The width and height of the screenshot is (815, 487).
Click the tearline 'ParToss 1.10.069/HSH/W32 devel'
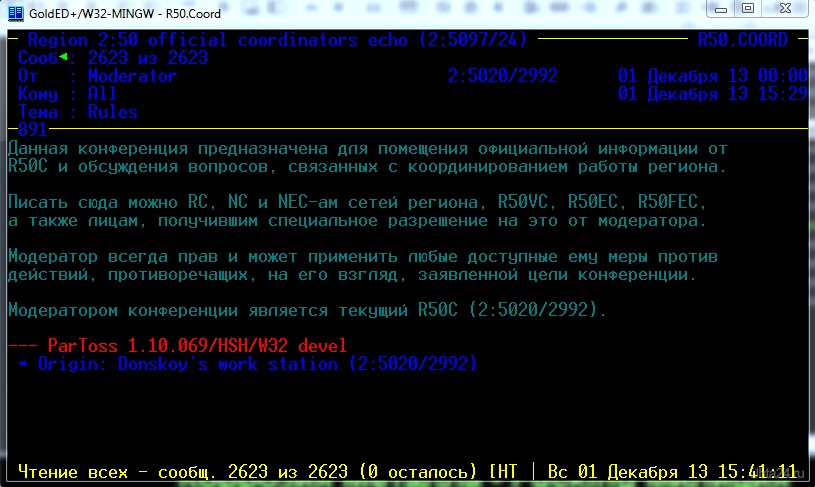point(177,346)
